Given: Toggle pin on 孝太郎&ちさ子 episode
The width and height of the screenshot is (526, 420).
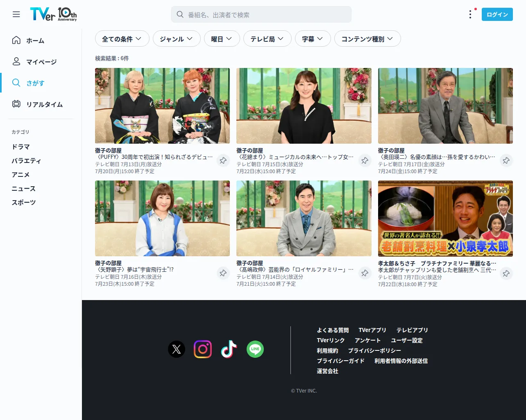Looking at the screenshot, I should pyautogui.click(x=506, y=273).
